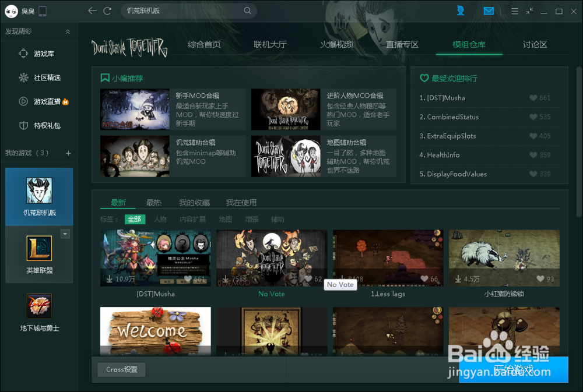Filter mods by 辅助 tag
The image size is (583, 392).
coord(278,219)
